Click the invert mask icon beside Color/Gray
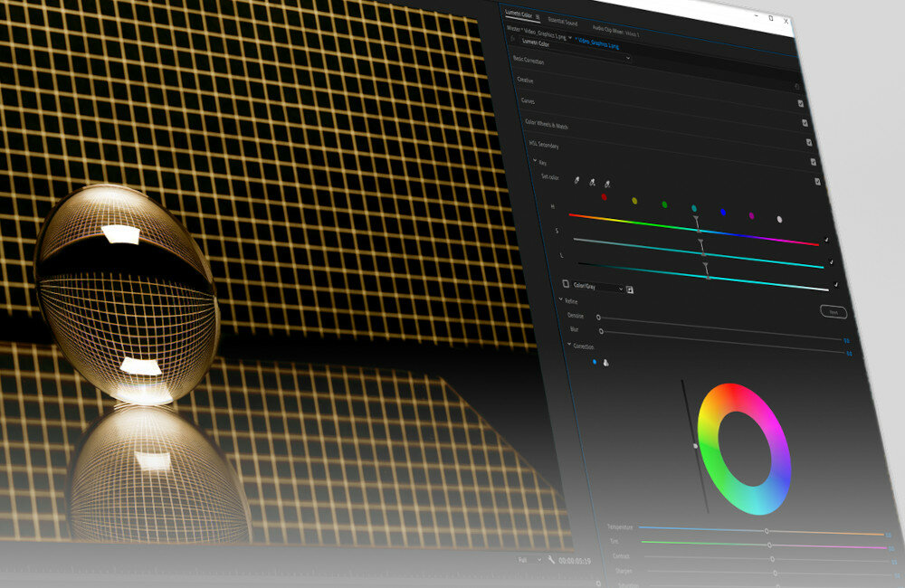 (x=630, y=289)
